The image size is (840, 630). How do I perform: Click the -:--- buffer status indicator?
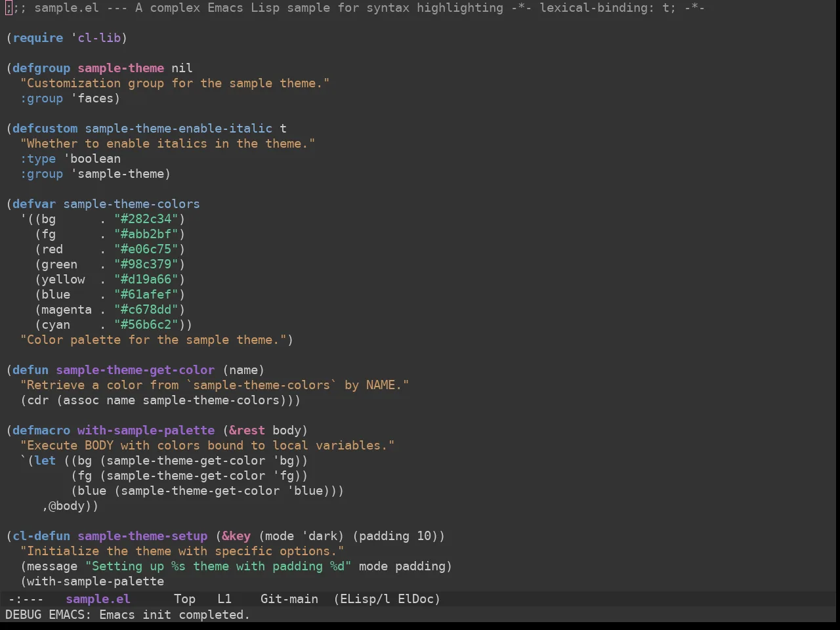[x=26, y=599]
